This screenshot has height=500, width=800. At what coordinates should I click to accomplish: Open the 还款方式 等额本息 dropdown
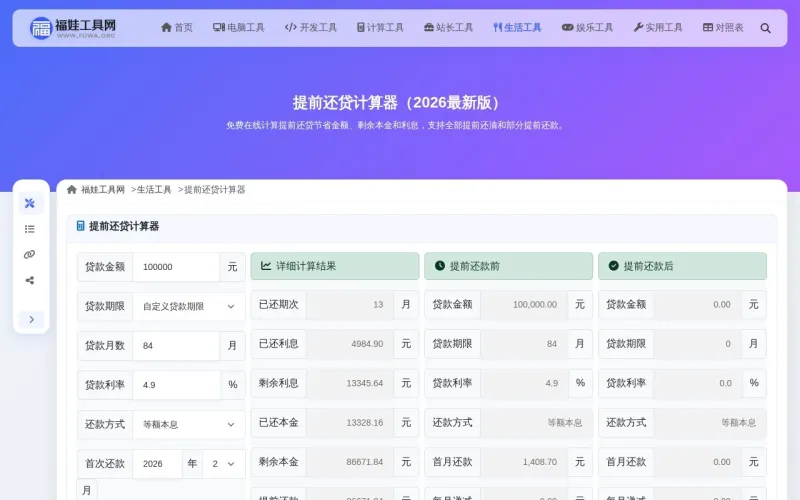(x=189, y=424)
